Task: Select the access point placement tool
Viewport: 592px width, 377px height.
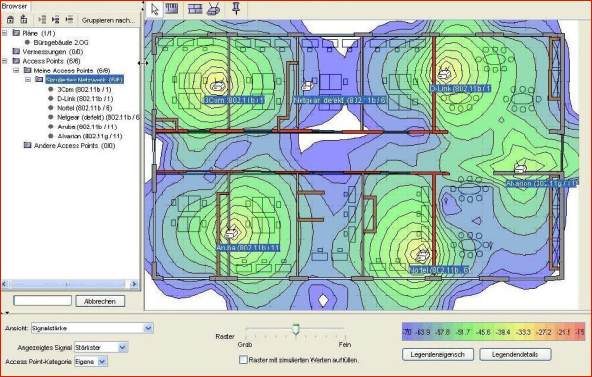Action: click(x=213, y=9)
